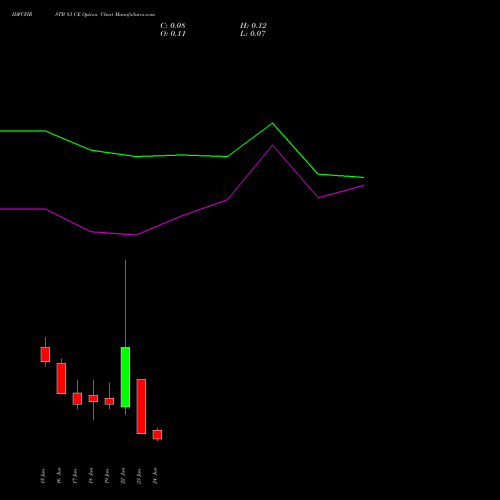
Task: Select the red candlestick on 16 Jun
Action: 61,378
